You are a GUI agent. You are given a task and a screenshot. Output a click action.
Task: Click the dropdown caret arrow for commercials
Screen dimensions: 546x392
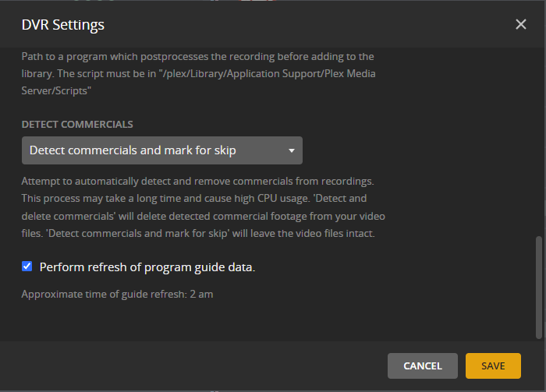pos(291,150)
